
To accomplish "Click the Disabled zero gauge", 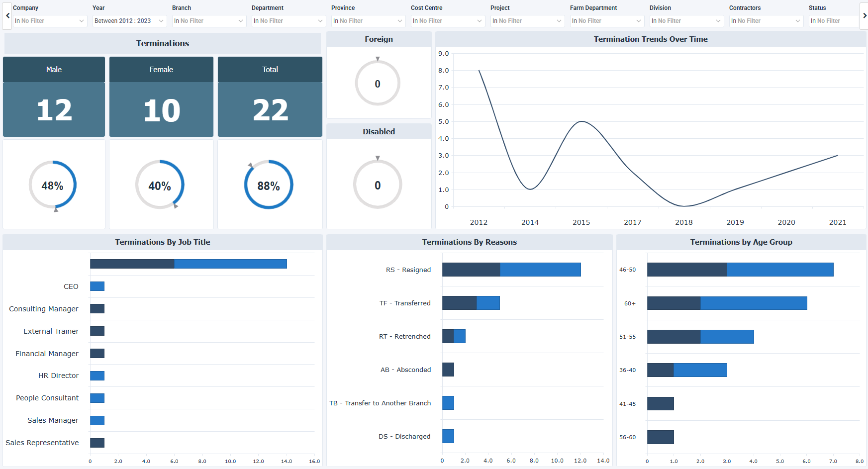I will 378,185.
